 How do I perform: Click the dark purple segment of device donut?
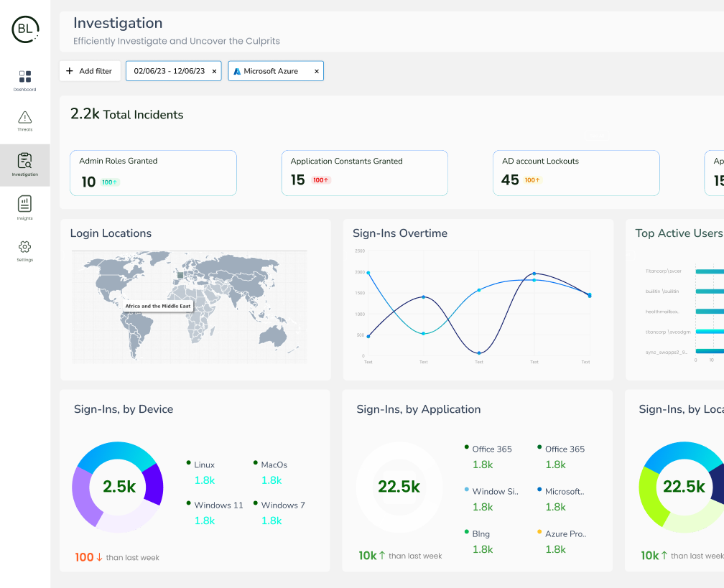155,485
